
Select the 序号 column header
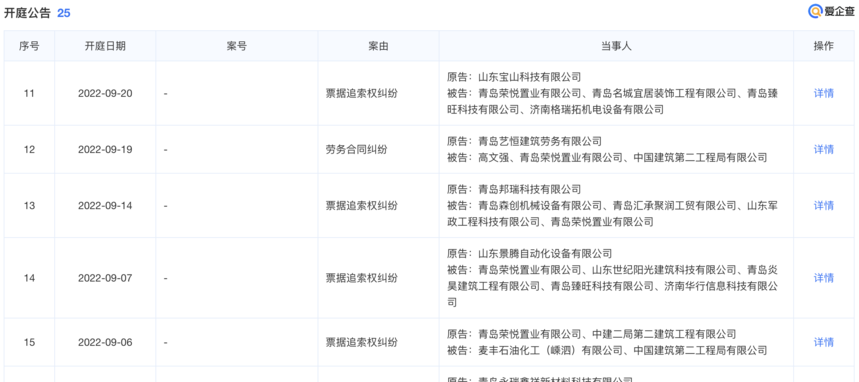(x=29, y=46)
